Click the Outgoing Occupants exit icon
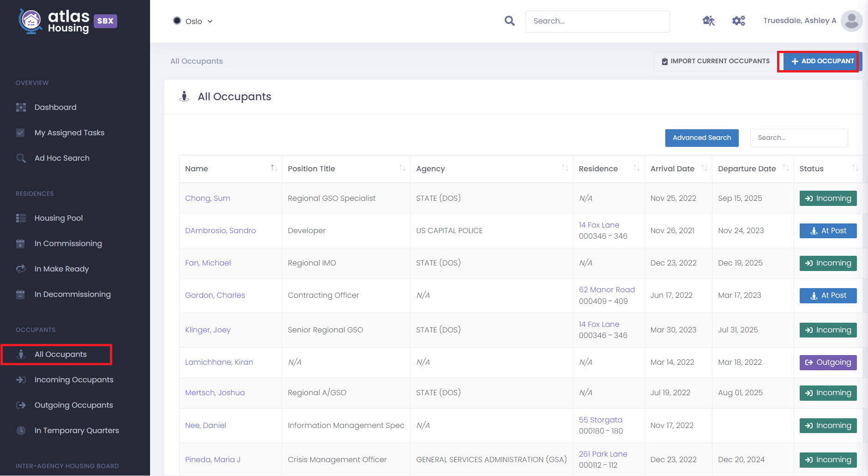Screen dimensions: 868x476 [x=21, y=405]
